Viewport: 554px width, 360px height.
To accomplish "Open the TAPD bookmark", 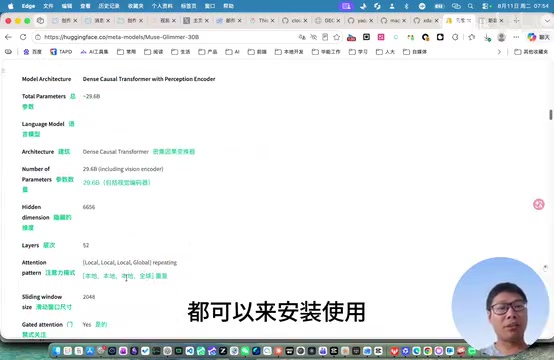I will point(61,52).
